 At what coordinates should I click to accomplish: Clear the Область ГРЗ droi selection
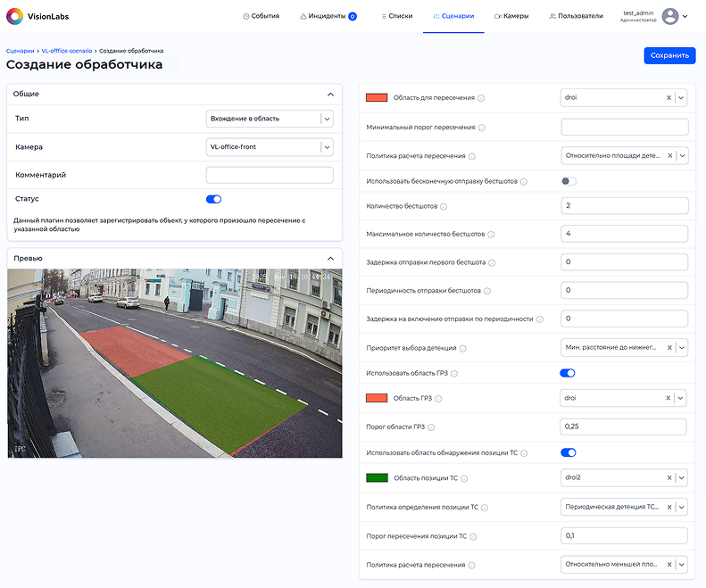coord(669,398)
